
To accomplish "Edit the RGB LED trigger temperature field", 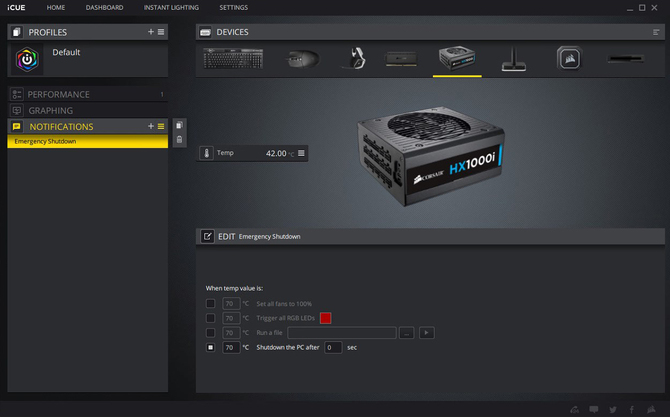I will (x=231, y=318).
